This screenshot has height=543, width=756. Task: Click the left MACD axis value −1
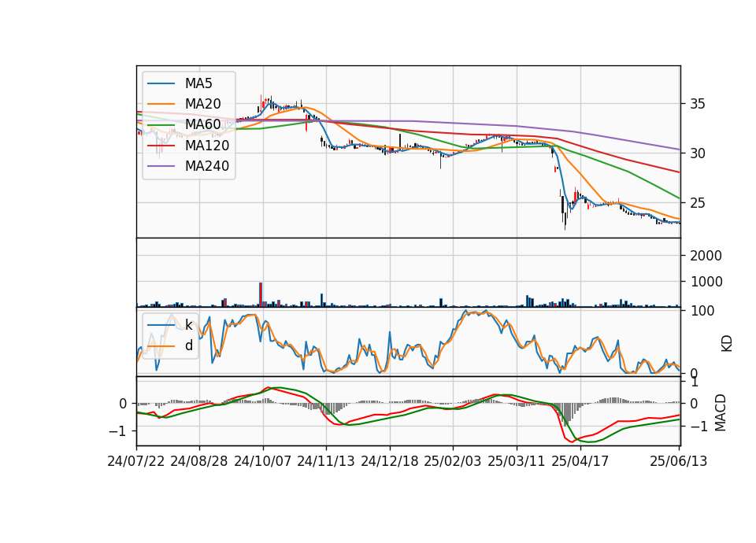117,430
